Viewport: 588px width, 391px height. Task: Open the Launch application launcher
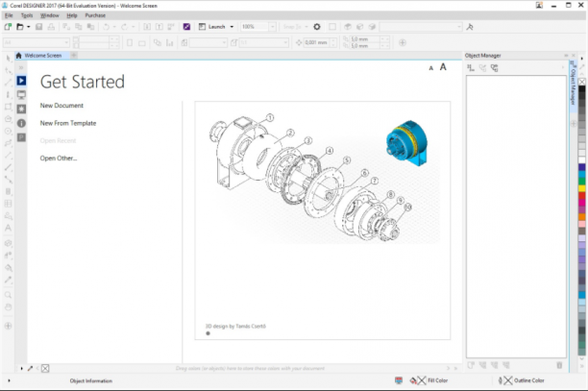click(212, 27)
